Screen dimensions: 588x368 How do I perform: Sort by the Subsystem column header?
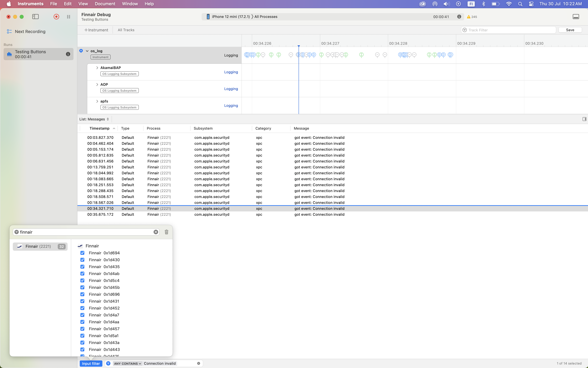(x=203, y=128)
